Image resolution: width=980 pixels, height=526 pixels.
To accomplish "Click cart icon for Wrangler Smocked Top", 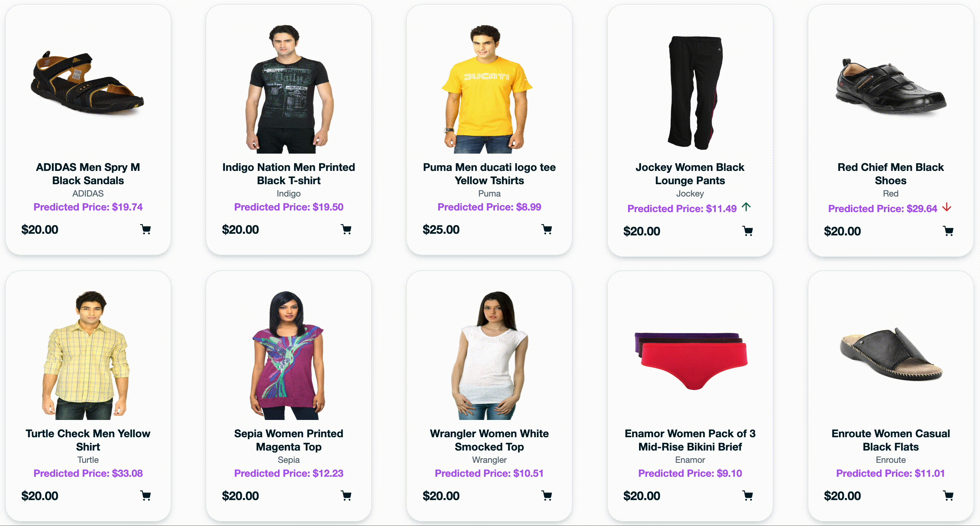I will [x=547, y=495].
